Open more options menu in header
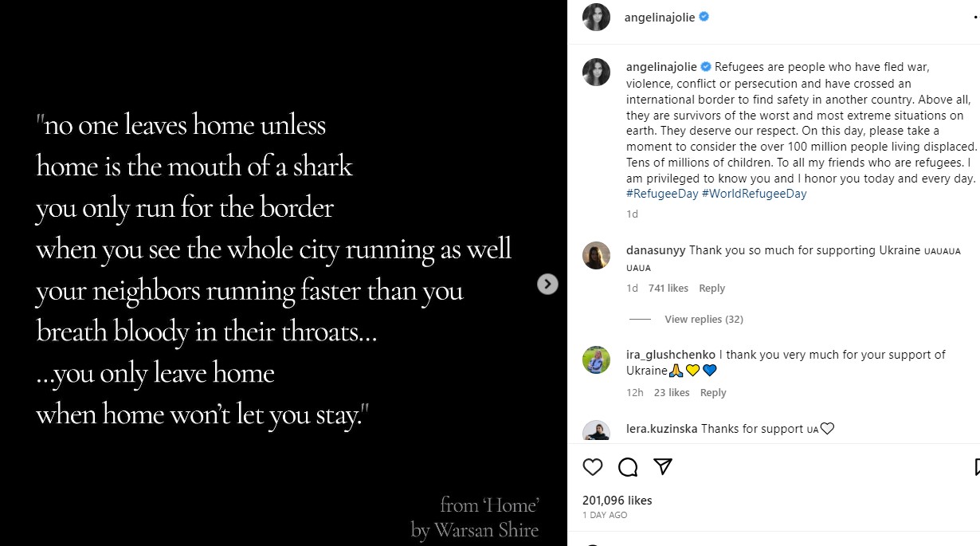The height and width of the screenshot is (546, 980). 976,18
